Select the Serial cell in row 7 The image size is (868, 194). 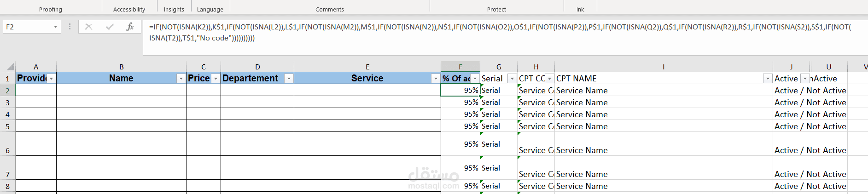(499, 168)
